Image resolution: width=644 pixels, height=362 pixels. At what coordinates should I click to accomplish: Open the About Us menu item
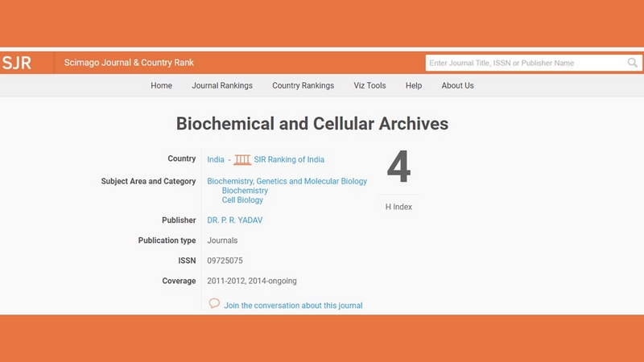click(x=457, y=85)
